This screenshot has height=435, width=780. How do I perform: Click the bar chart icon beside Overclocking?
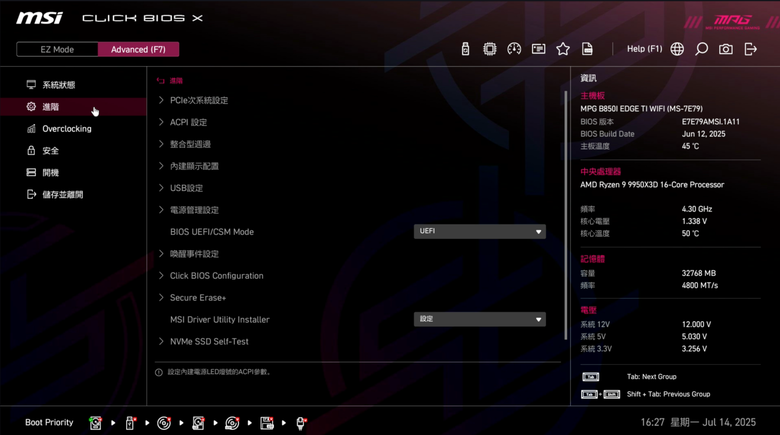point(31,128)
